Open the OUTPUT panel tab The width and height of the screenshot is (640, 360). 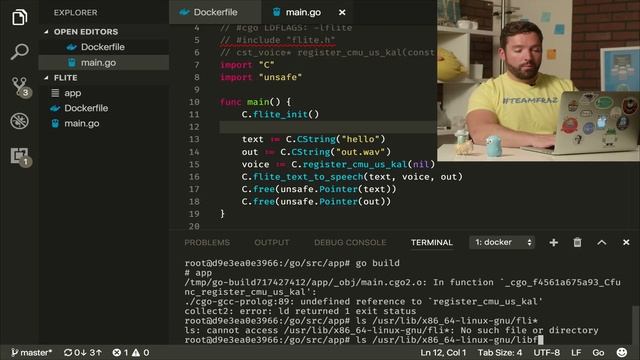tap(271, 242)
